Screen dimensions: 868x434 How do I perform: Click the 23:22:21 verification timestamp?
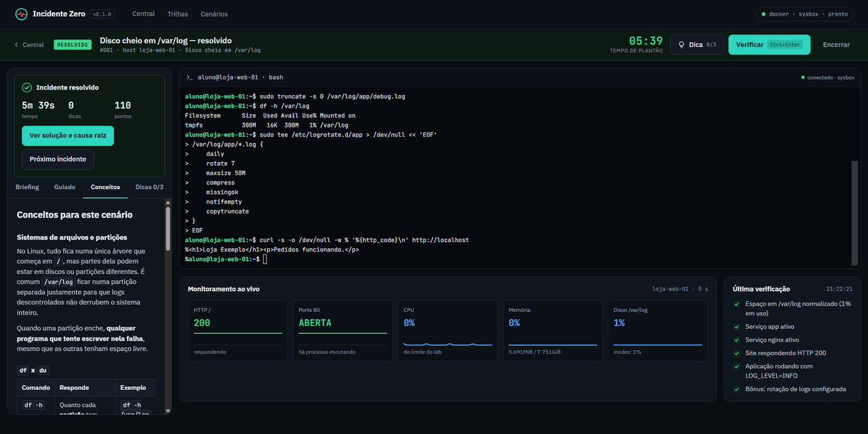coord(840,289)
